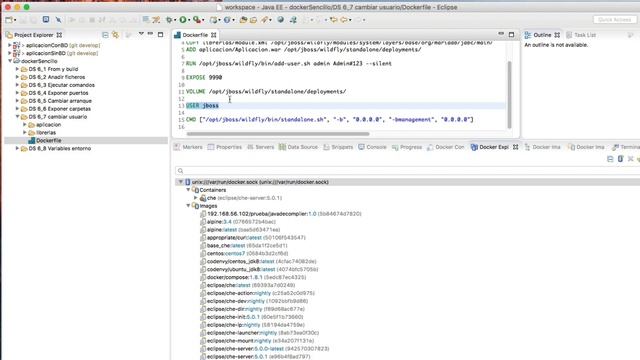Close the Docker Explorer view tab
640x360 pixels.
pyautogui.click(x=516, y=147)
